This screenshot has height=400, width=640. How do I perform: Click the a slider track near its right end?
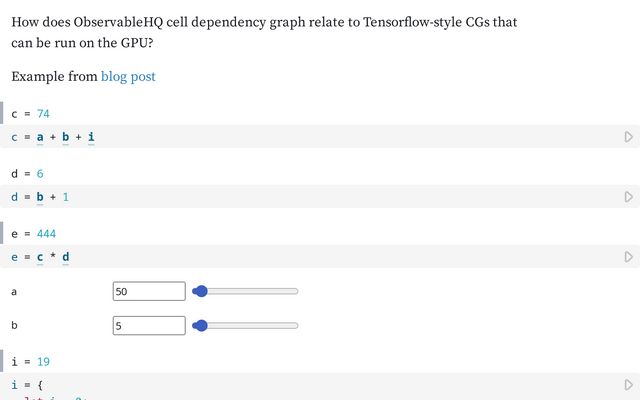coord(292,291)
